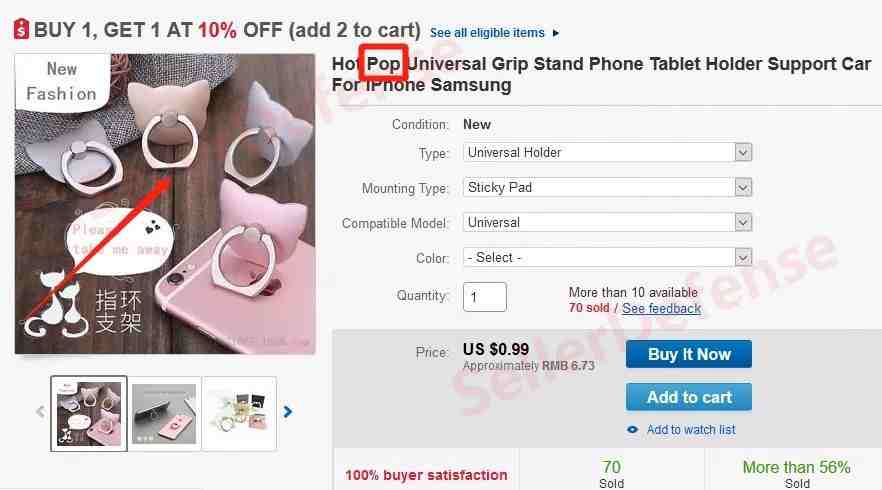Open the Type dropdown showing Universal Holder
882x490 pixels.
tap(608, 152)
